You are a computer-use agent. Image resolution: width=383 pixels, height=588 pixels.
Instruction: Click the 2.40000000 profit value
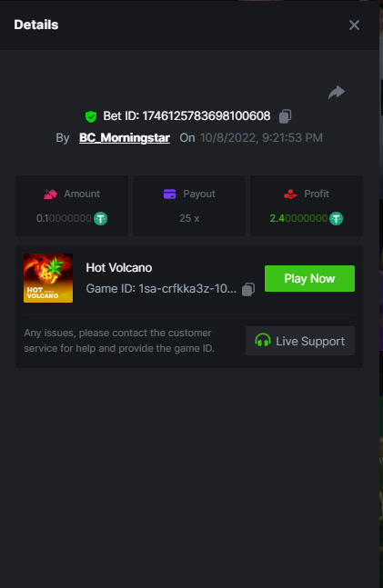pos(298,218)
